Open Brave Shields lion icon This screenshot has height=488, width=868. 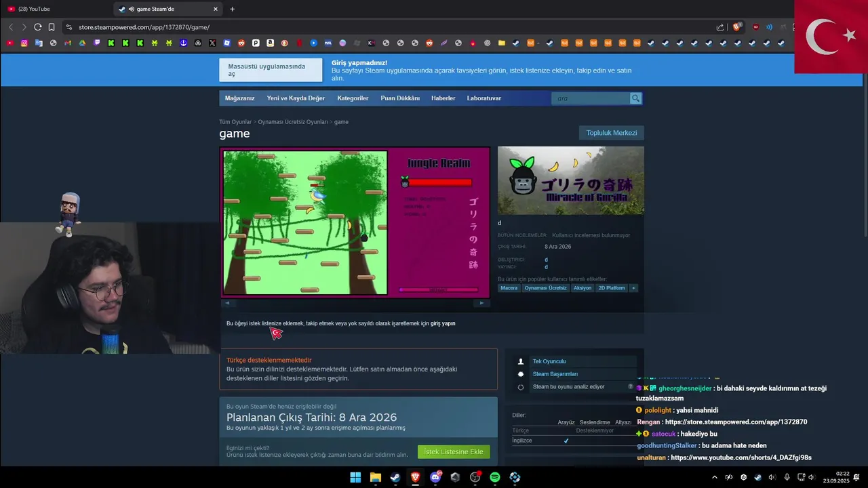pos(737,27)
